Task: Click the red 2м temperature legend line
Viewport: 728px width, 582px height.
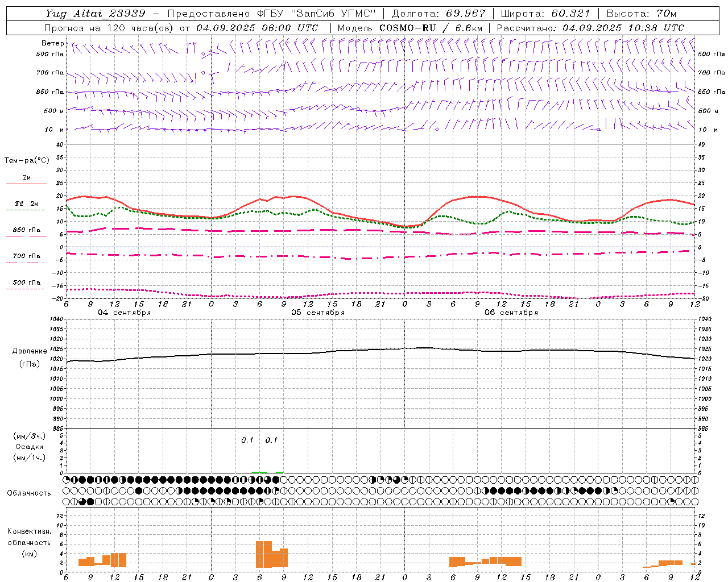Action: 26,184
